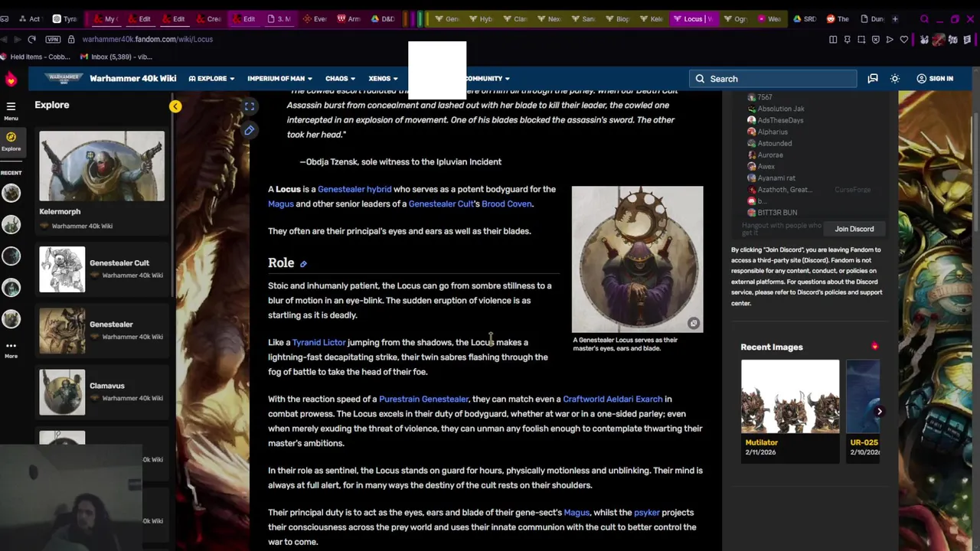Follow the Magus link in intro
This screenshot has width=980, height=551.
[281, 204]
